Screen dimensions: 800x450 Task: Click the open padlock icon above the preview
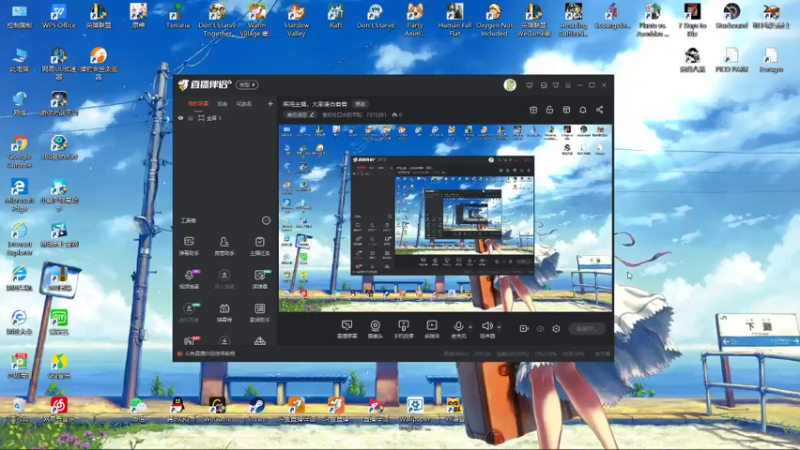549,110
